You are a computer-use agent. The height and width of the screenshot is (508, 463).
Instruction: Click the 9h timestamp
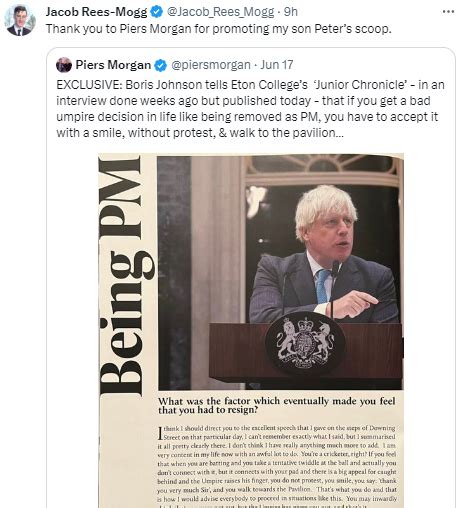point(291,12)
